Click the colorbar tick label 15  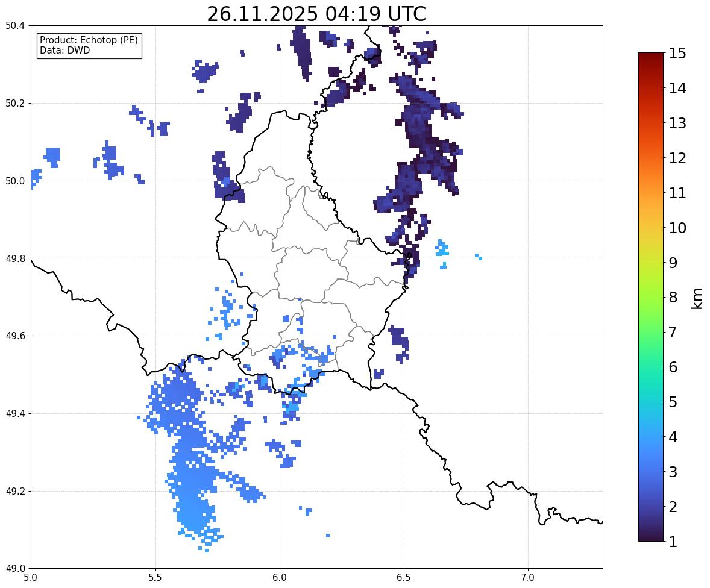[x=677, y=54]
